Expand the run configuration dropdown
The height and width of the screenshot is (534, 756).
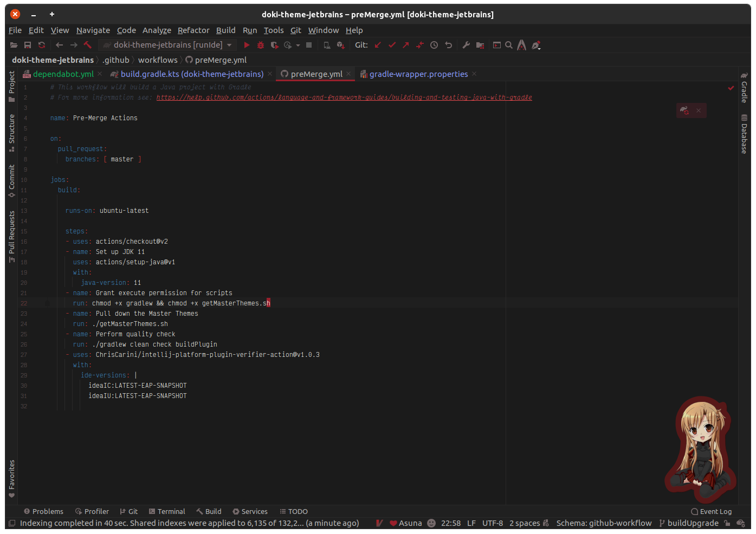pos(229,45)
